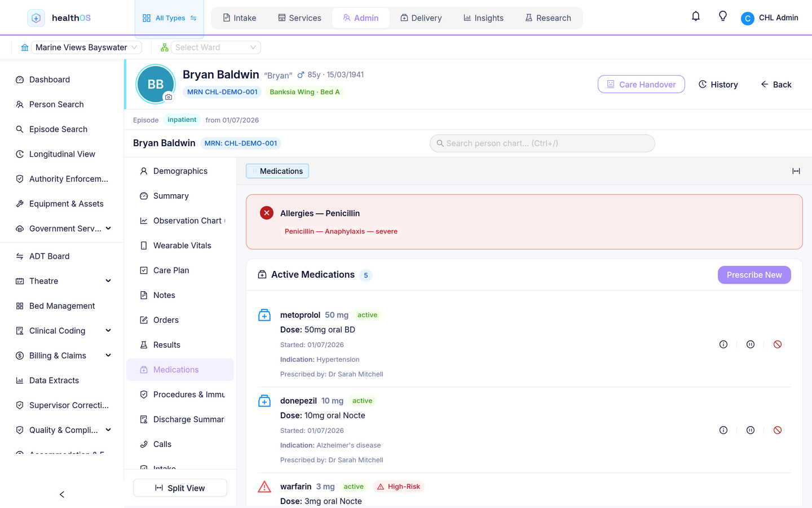The height and width of the screenshot is (508, 812).
Task: Open the ADT Board page
Action: 62,256
